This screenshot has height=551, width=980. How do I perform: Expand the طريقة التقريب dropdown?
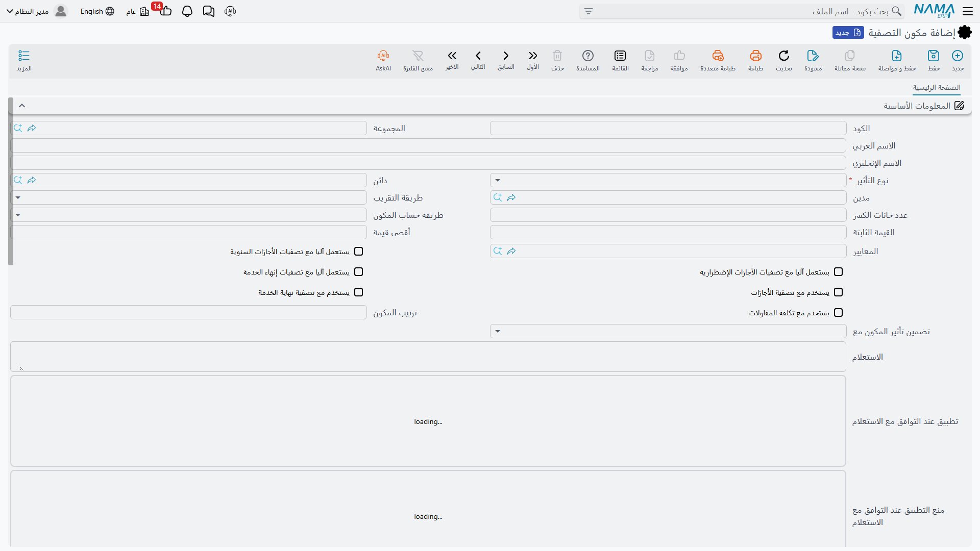point(188,197)
